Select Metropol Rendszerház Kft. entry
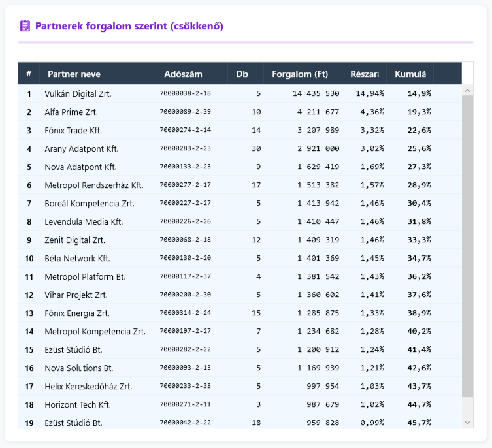 pyautogui.click(x=93, y=185)
